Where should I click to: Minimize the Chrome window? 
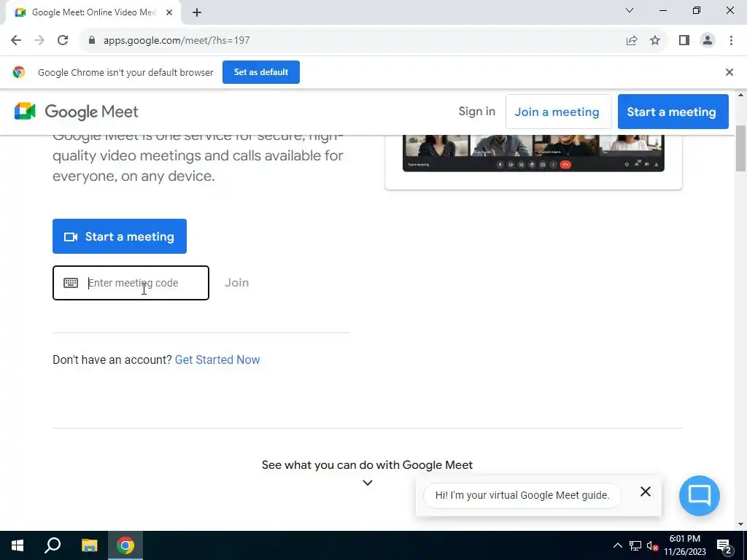point(662,10)
